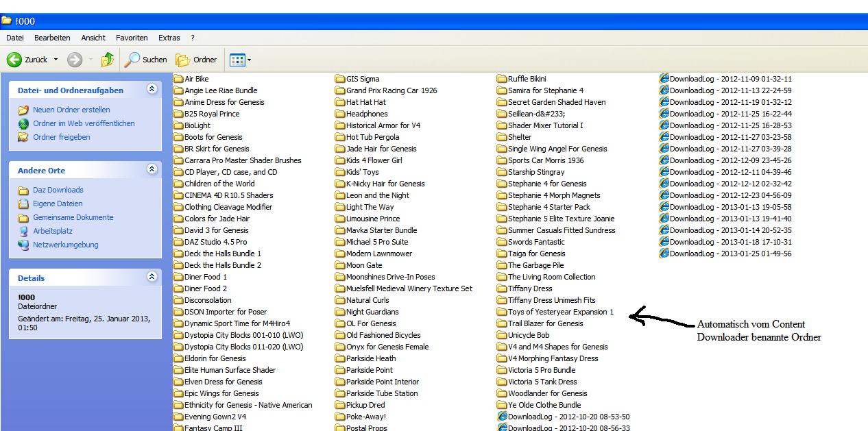Select the Diner Food 1 folder icon
Image resolution: width=868 pixels, height=431 pixels.
[x=178, y=277]
